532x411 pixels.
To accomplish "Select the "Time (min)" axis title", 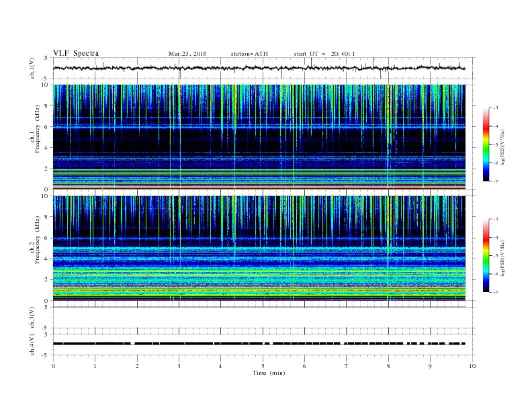I will (x=269, y=373).
